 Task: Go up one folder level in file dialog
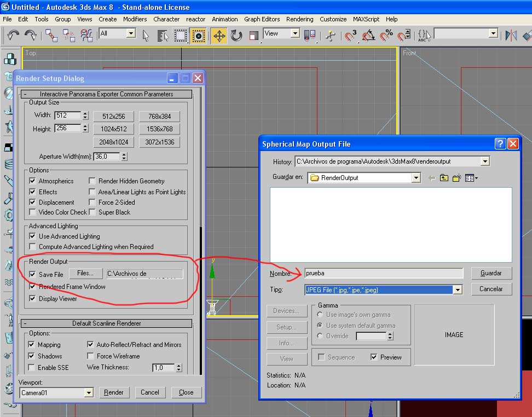click(x=444, y=178)
